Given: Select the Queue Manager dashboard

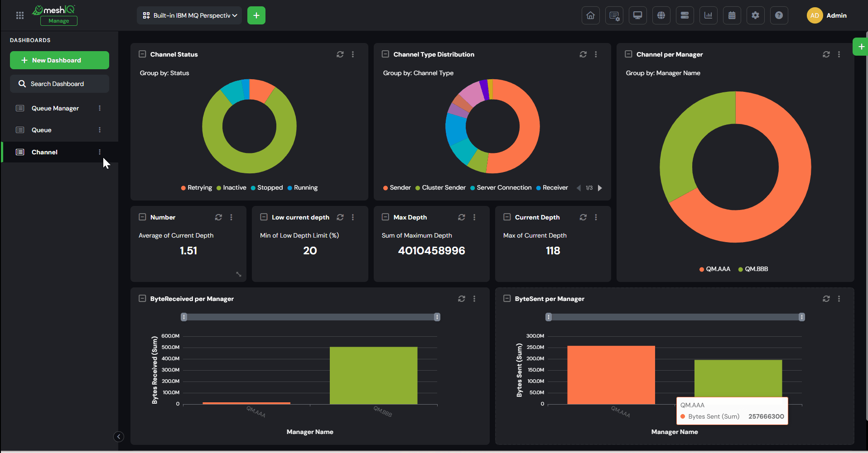Looking at the screenshot, I should (x=55, y=108).
